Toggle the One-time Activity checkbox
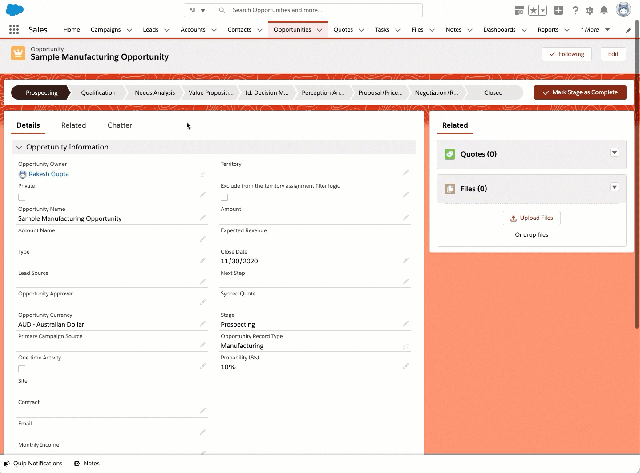The width and height of the screenshot is (640, 473). coord(22,368)
